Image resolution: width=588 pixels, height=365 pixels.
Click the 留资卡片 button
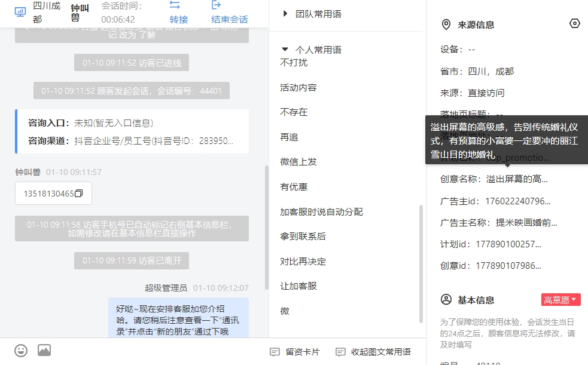pos(295,352)
